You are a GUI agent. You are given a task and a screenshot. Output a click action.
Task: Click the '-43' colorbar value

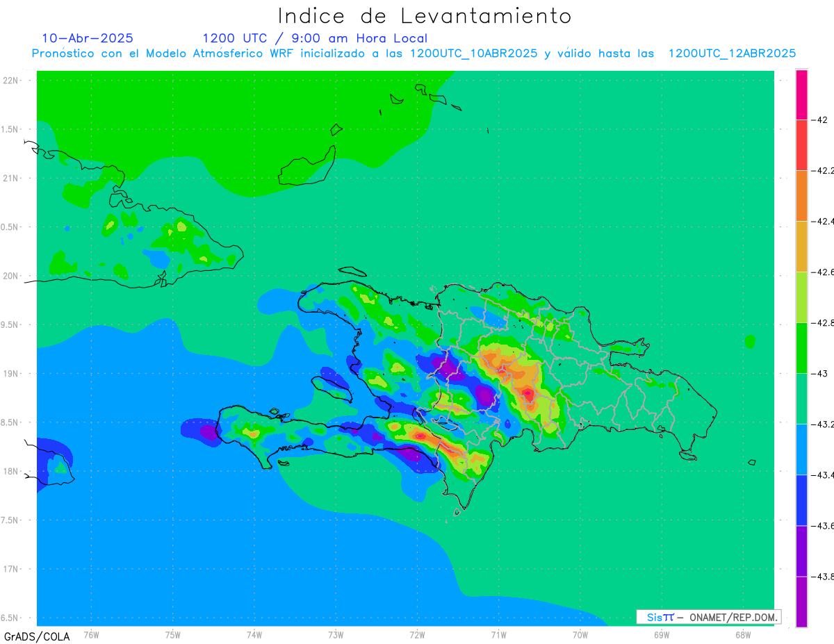[820, 373]
